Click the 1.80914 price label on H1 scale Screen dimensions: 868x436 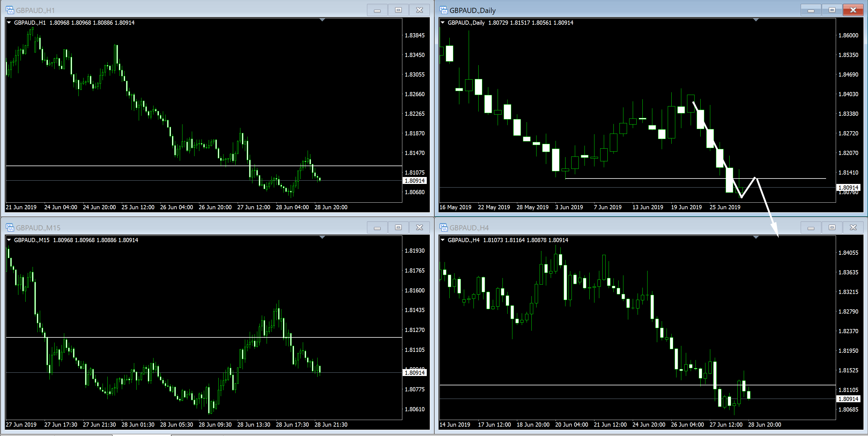point(414,181)
